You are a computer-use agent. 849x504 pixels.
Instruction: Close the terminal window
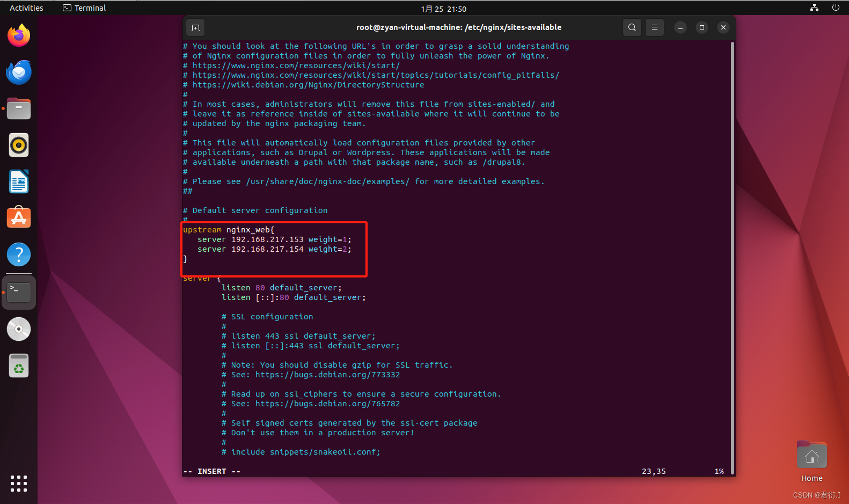pyautogui.click(x=723, y=27)
